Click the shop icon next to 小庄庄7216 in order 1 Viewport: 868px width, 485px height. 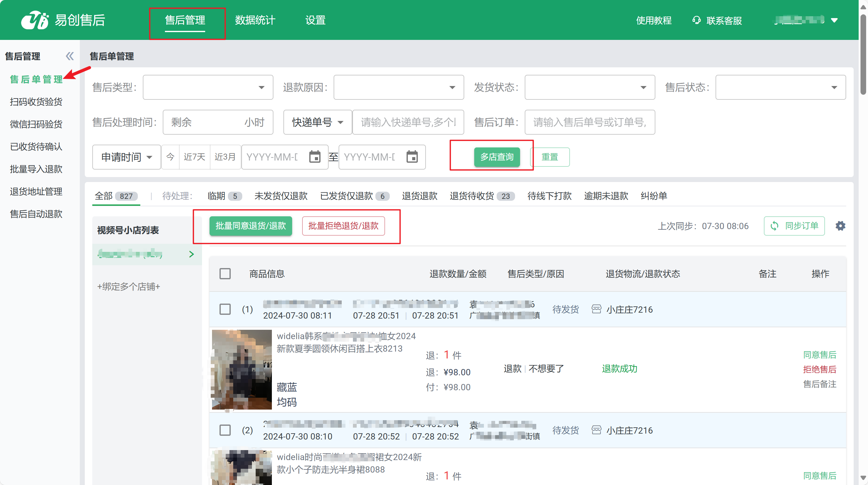click(596, 309)
